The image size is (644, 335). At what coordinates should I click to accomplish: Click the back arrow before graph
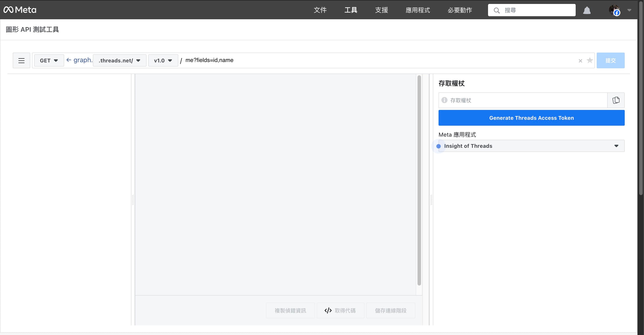coord(69,60)
